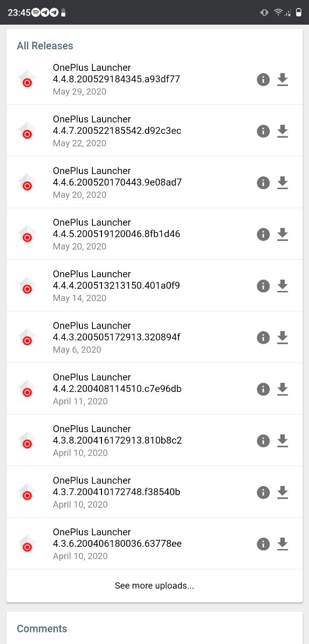Tap See more uploads link
Screen dimensions: 309x644
point(154,586)
